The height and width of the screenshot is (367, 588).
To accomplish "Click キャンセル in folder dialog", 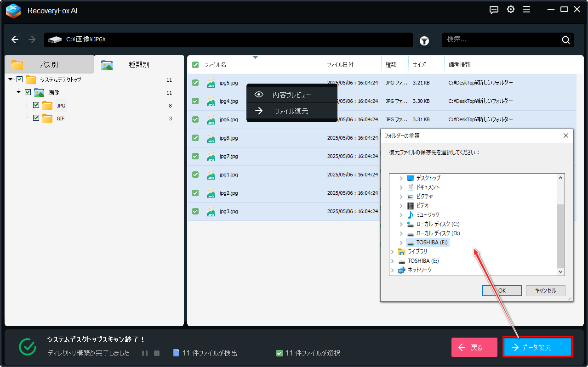I will [x=546, y=291].
